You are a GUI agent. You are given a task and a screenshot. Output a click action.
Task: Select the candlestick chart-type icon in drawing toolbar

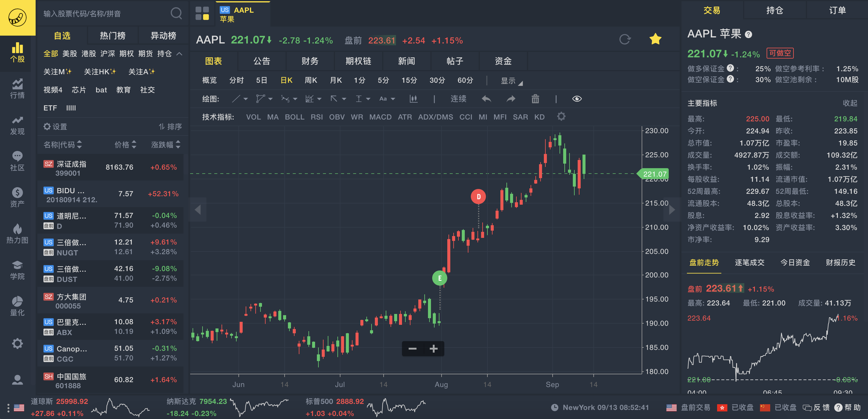pos(413,99)
